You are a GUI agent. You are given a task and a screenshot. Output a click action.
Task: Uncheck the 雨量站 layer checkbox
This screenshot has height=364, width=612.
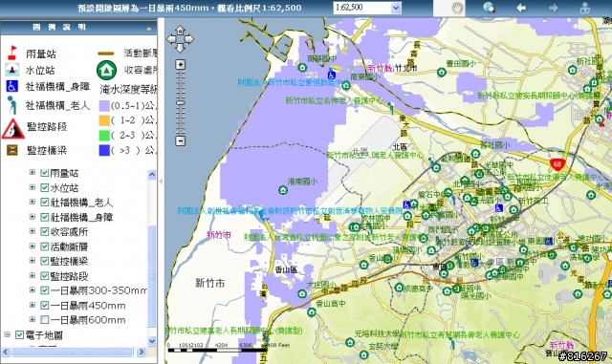click(45, 173)
